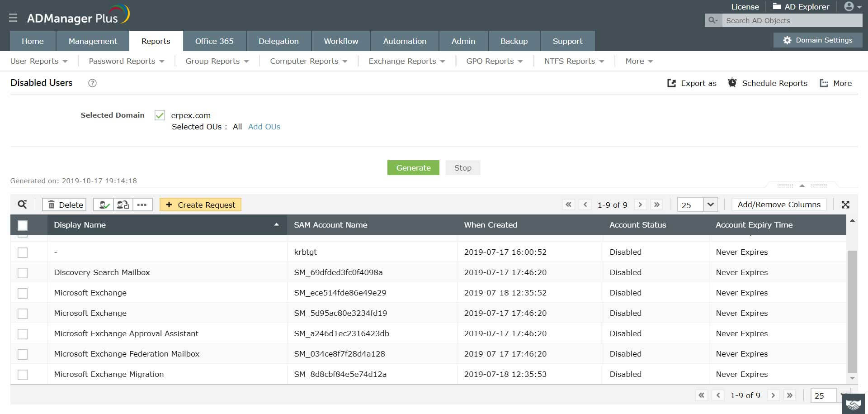Click the Schedule Reports alarm icon
This screenshot has height=414, width=868.
pos(731,83)
